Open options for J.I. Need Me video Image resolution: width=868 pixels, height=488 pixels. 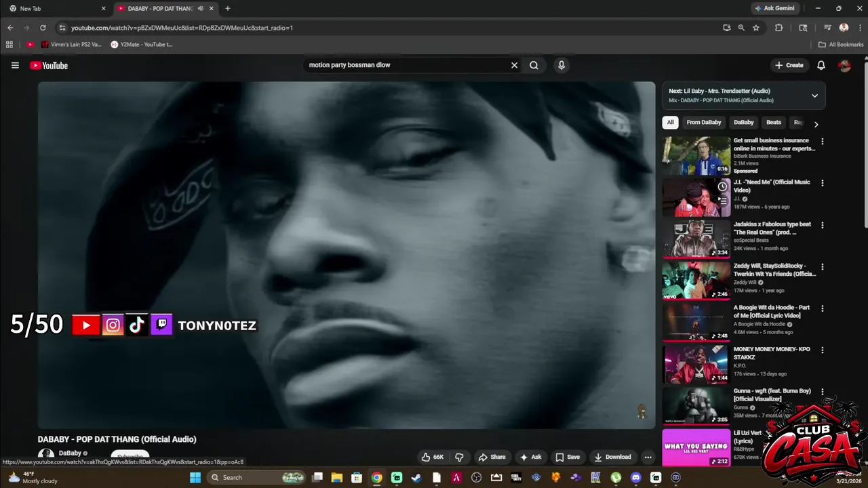click(823, 183)
